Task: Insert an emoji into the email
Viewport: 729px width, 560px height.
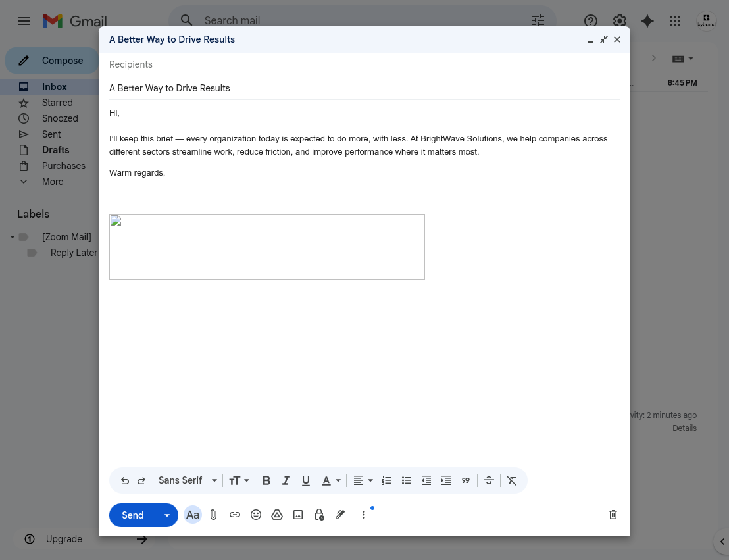Action: point(255,515)
